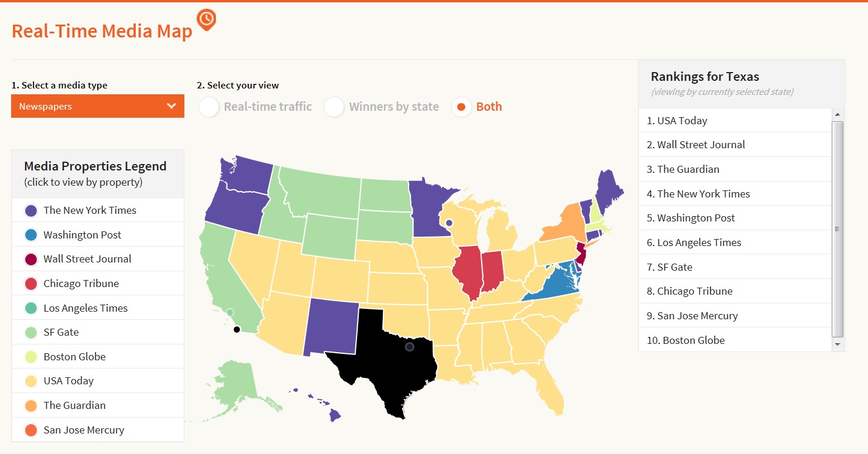Open the Newspapers media type dropdown

pos(97,107)
